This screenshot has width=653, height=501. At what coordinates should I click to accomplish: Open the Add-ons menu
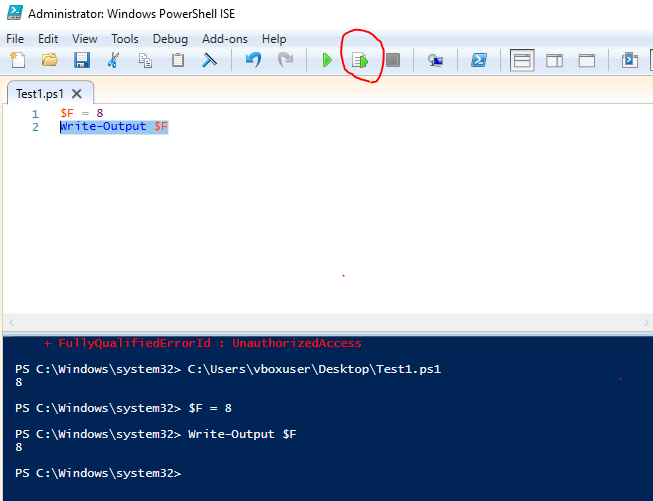[225, 39]
